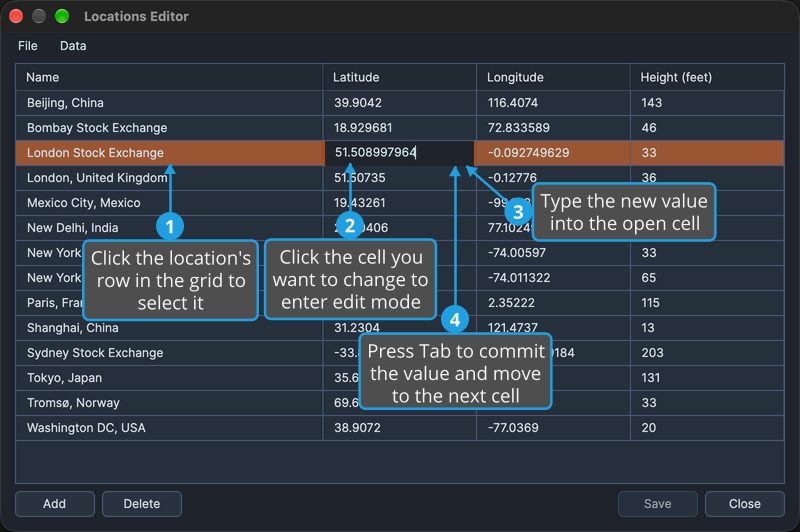The width and height of the screenshot is (800, 532).
Task: Click Beijing latitude cell 39.9042
Action: 399,103
